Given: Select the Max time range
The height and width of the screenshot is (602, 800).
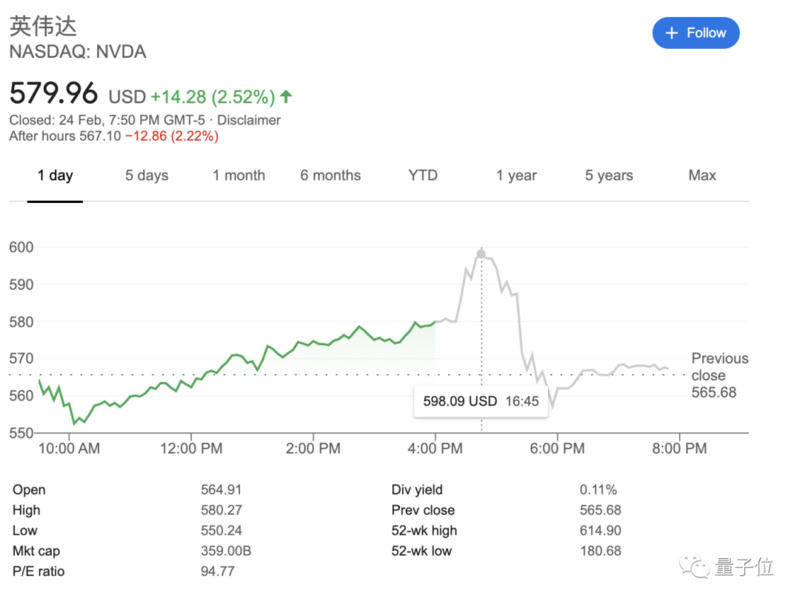Looking at the screenshot, I should click(702, 175).
